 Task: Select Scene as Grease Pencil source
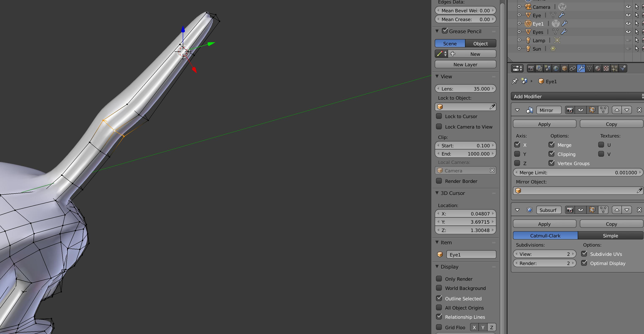coord(450,43)
